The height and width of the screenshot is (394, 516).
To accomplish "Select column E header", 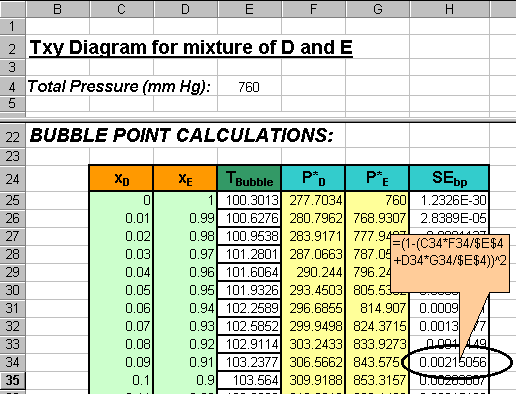I will click(249, 9).
